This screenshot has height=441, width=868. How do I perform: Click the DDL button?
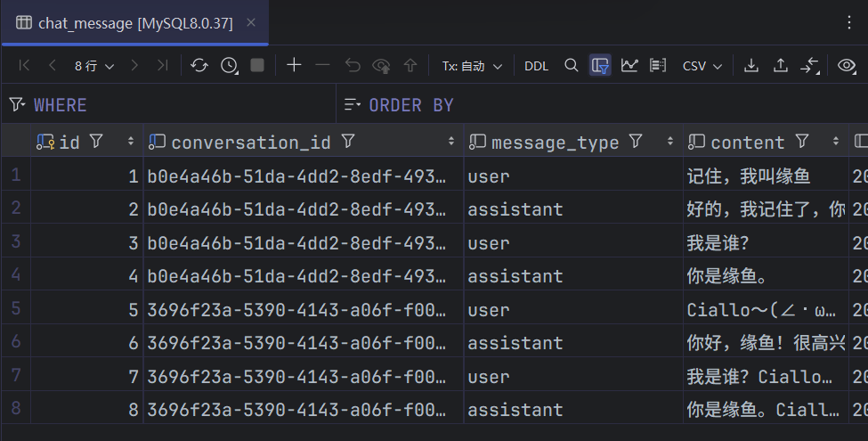[x=536, y=66]
